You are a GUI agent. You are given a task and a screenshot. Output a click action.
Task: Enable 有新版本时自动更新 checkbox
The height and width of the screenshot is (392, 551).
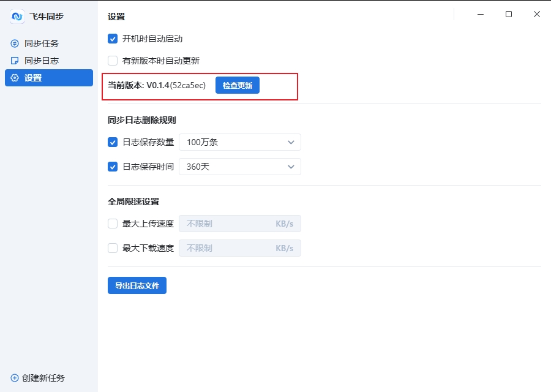[x=113, y=61]
